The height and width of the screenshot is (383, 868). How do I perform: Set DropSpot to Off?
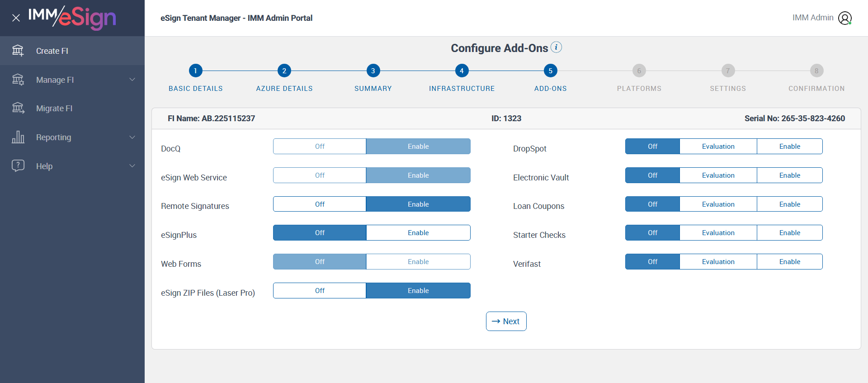tap(652, 147)
